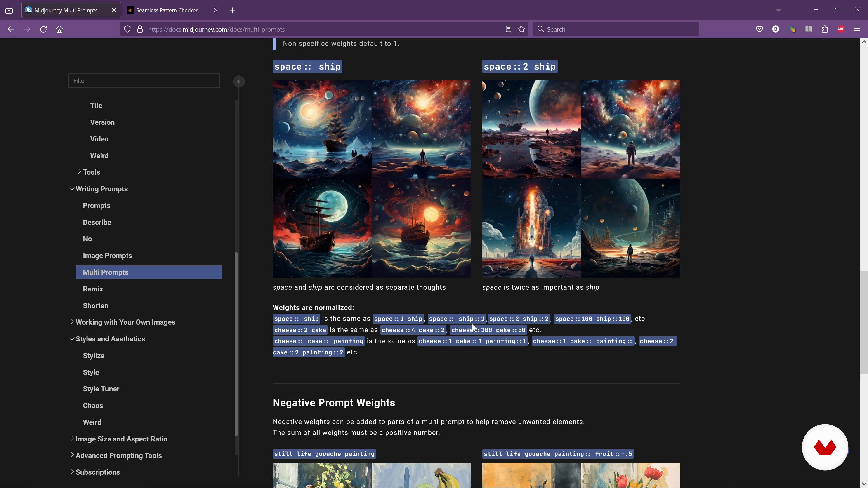The width and height of the screenshot is (868, 488).
Task: Close the Seamless Pattern Checker tab
Action: tap(216, 10)
